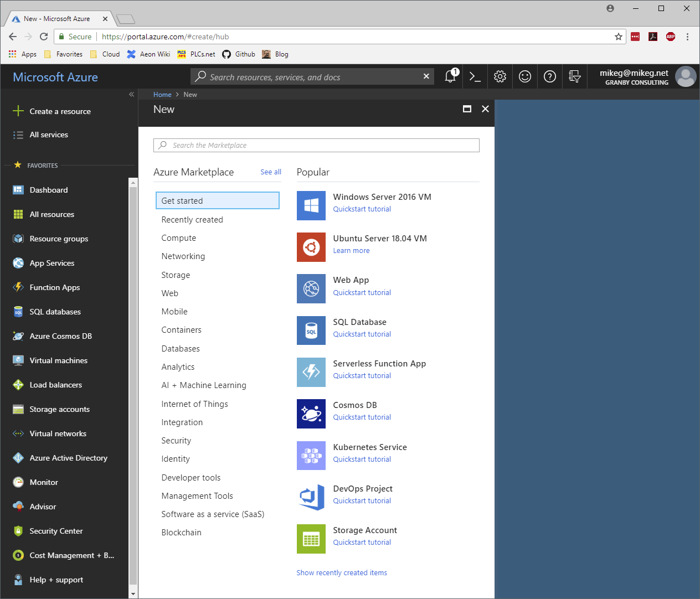Select the Internet of Things category
Image resolution: width=700 pixels, height=599 pixels.
195,404
